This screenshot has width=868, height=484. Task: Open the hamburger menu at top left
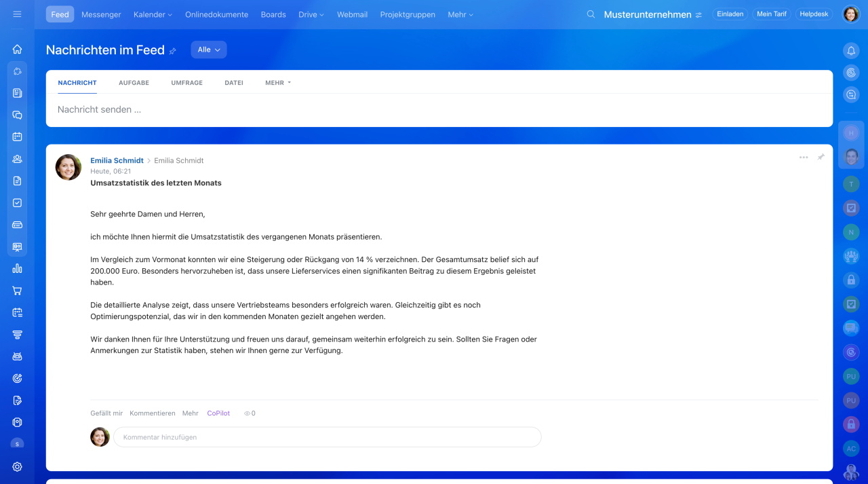click(17, 14)
